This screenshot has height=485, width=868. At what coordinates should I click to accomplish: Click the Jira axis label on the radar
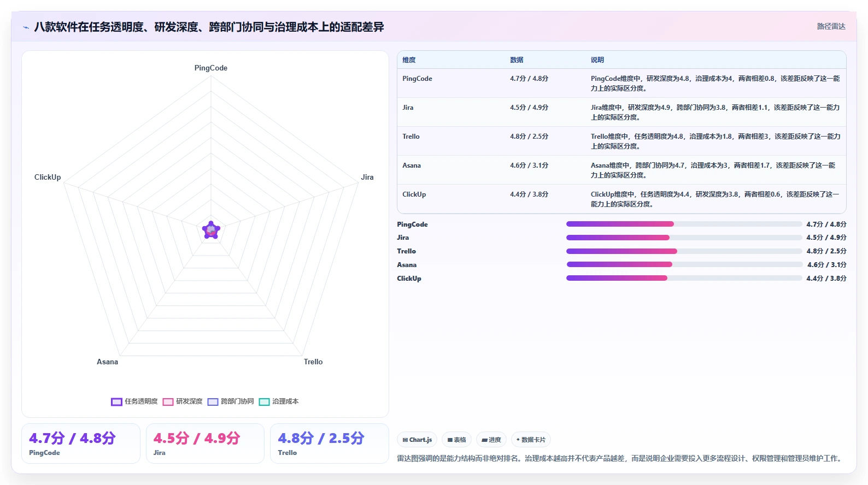point(367,178)
